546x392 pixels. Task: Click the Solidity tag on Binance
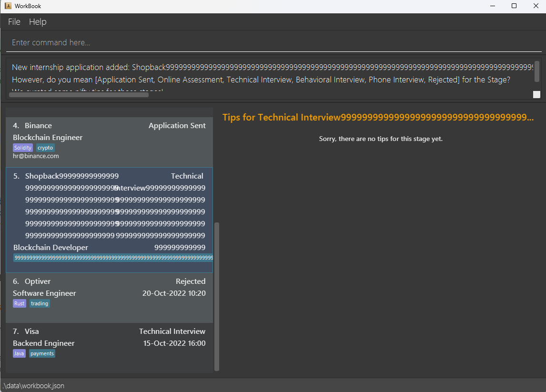23,148
